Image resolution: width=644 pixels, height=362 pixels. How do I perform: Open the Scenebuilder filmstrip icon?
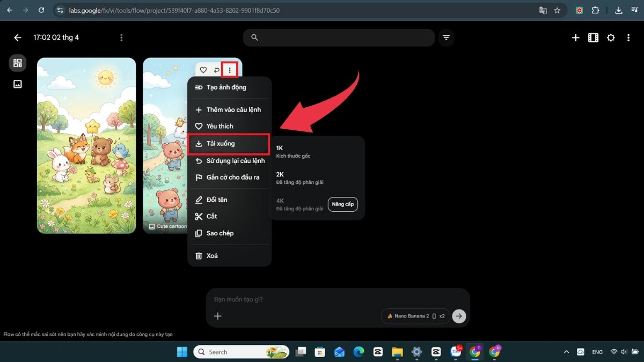(x=592, y=38)
